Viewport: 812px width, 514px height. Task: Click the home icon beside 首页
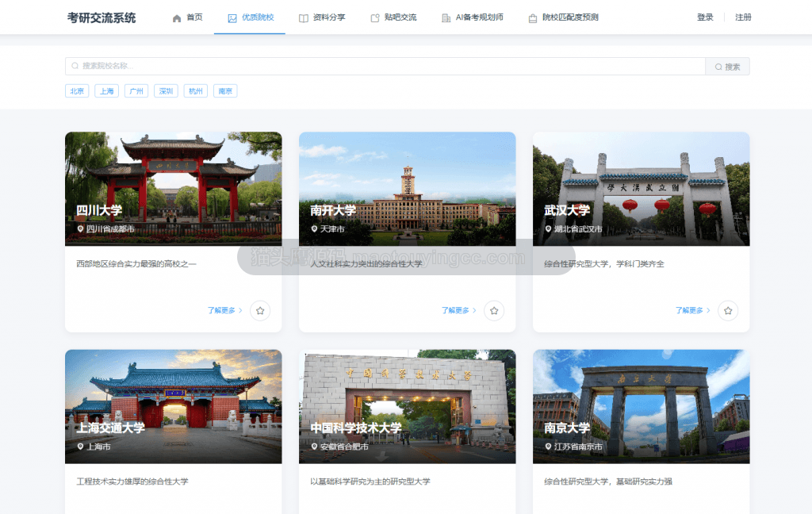point(177,18)
